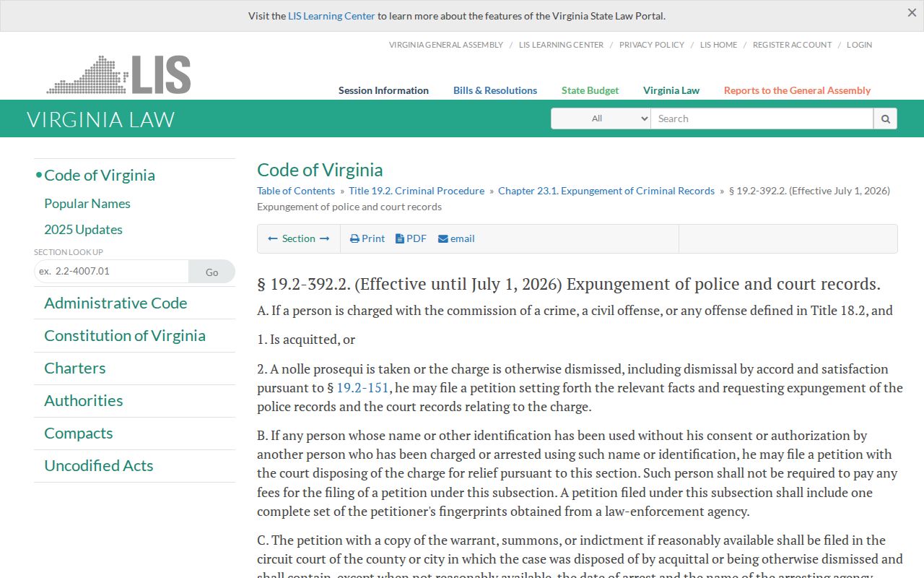Select Code of Virginia in sidebar
The image size is (924, 578).
(100, 175)
